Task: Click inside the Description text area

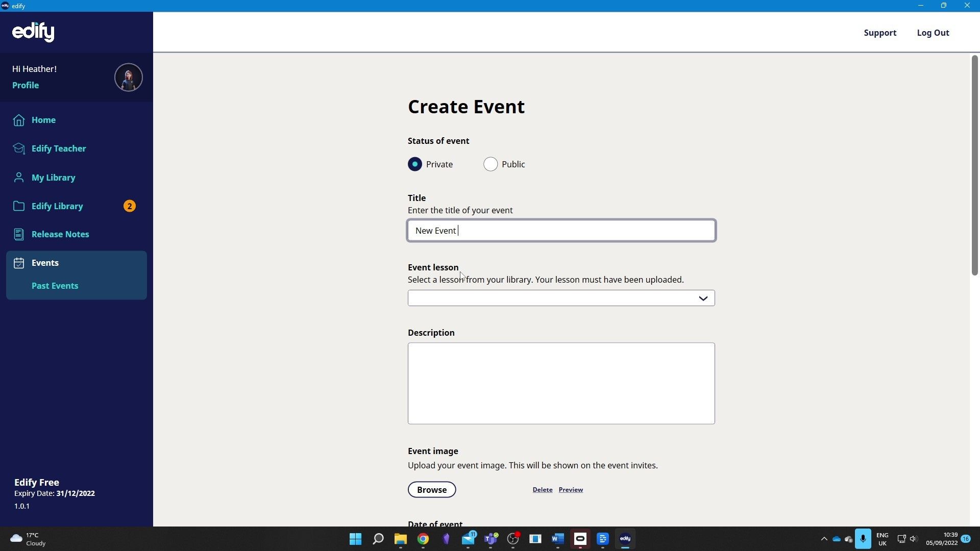Action: coord(561,383)
